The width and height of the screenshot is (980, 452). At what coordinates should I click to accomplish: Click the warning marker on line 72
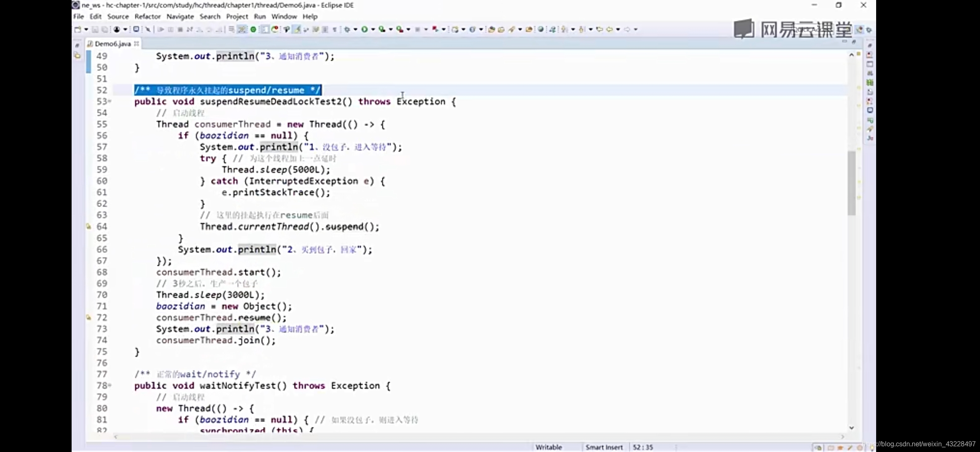pos(88,317)
